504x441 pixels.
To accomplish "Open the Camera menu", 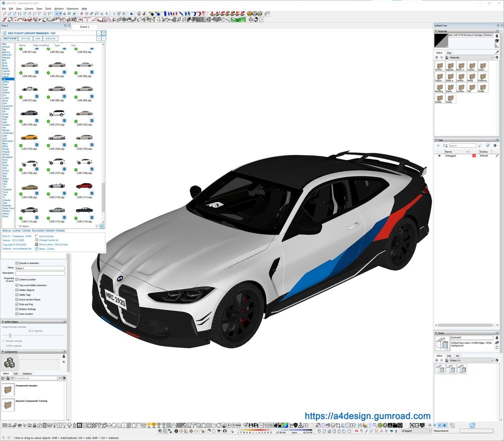I will tap(29, 9).
